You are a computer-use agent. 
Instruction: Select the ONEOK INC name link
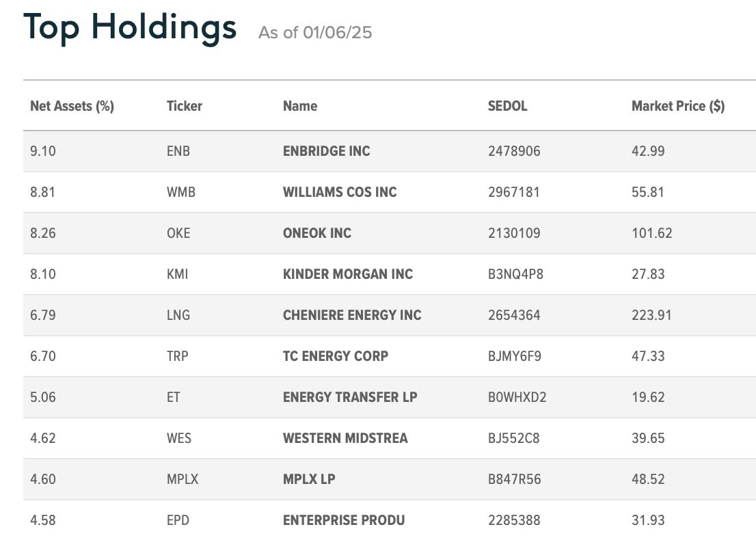(317, 233)
